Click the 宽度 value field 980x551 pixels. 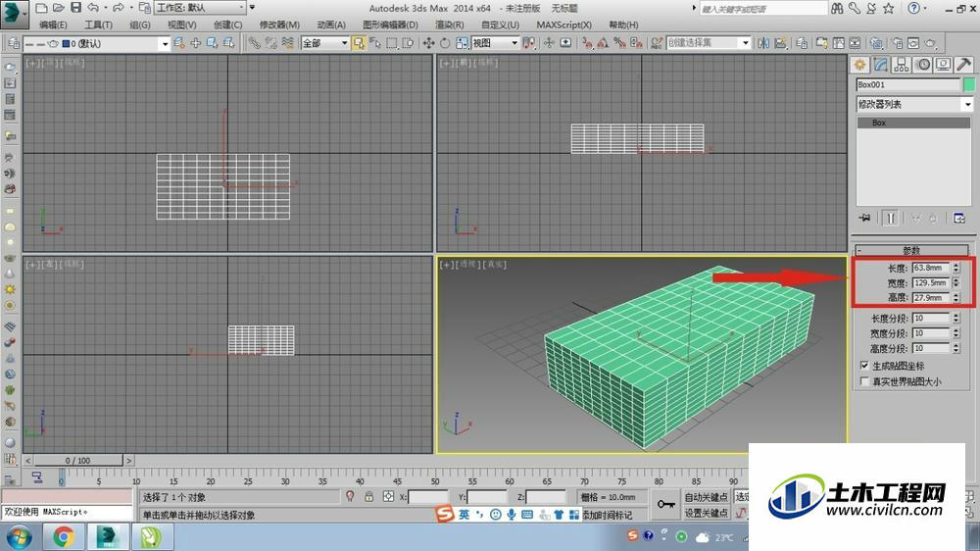931,282
